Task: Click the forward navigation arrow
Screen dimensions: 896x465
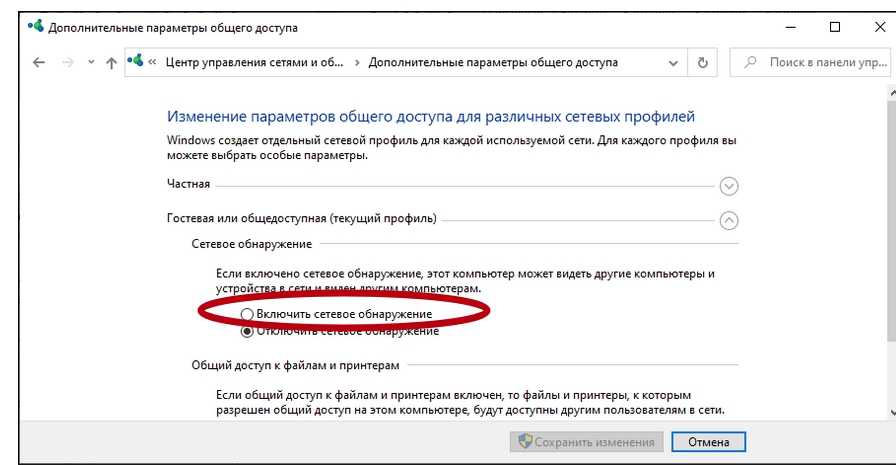Action: coord(67,62)
